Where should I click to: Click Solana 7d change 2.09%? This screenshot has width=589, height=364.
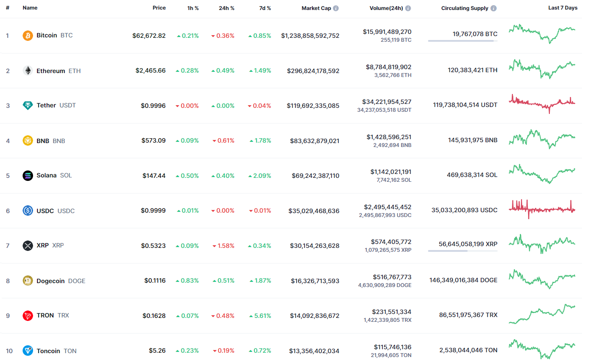tap(260, 176)
